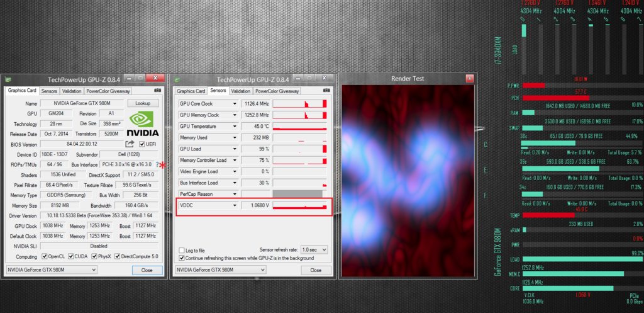The image size is (644, 313).
Task: Click the Release Date value Oct 7, 2014
Action: 56,134
